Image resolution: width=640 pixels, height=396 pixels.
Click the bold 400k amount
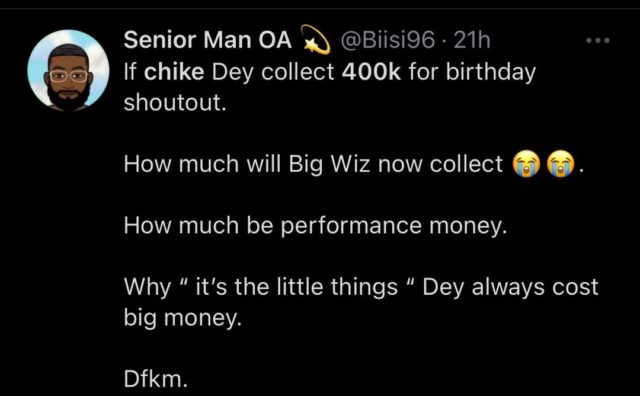(x=371, y=72)
